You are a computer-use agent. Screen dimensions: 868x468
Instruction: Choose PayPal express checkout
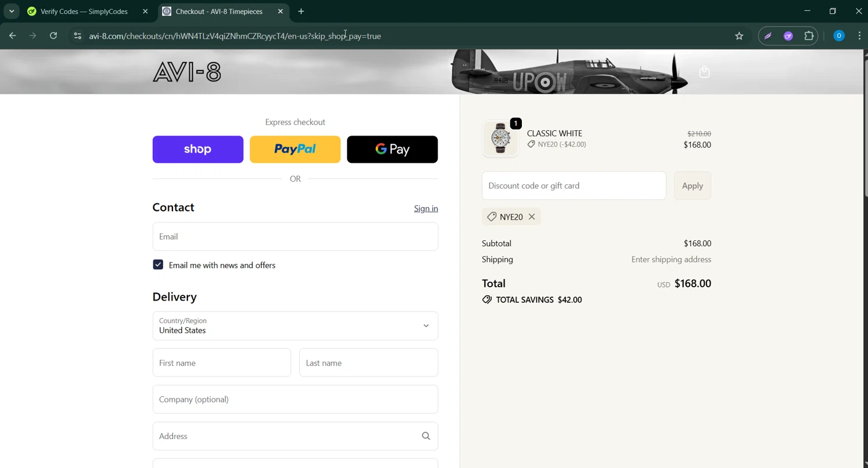295,149
